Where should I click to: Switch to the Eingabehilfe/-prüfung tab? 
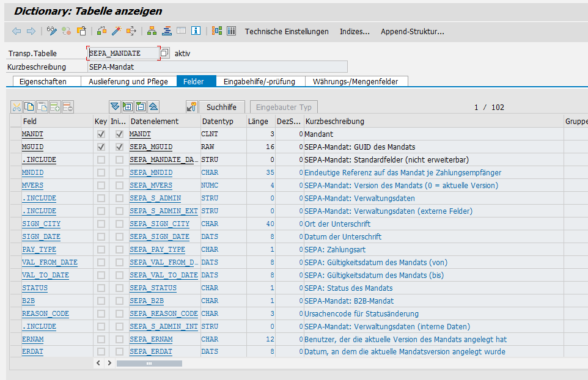click(259, 81)
